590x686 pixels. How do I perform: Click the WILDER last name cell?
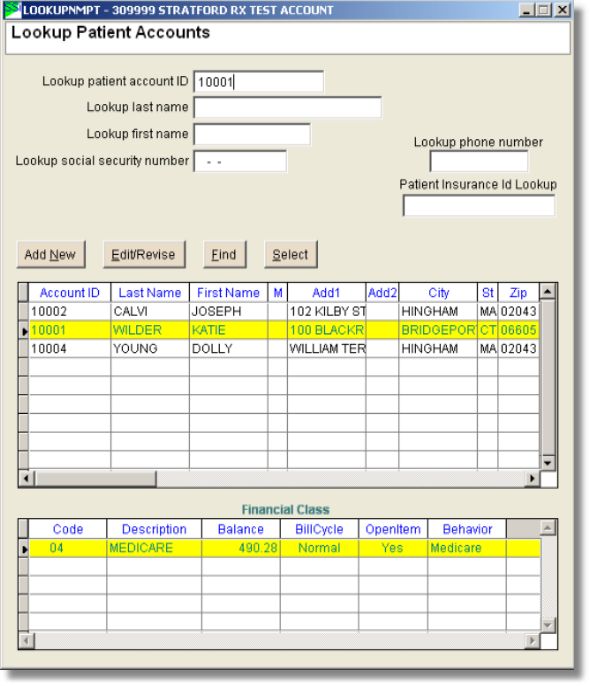pyautogui.click(x=150, y=330)
